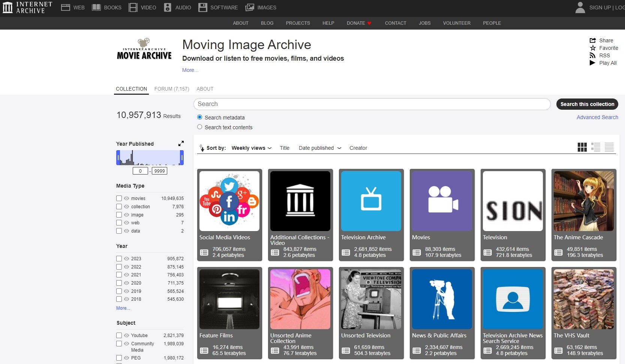Select the VIDEO section icon
This screenshot has width=625, height=364.
(x=133, y=7)
